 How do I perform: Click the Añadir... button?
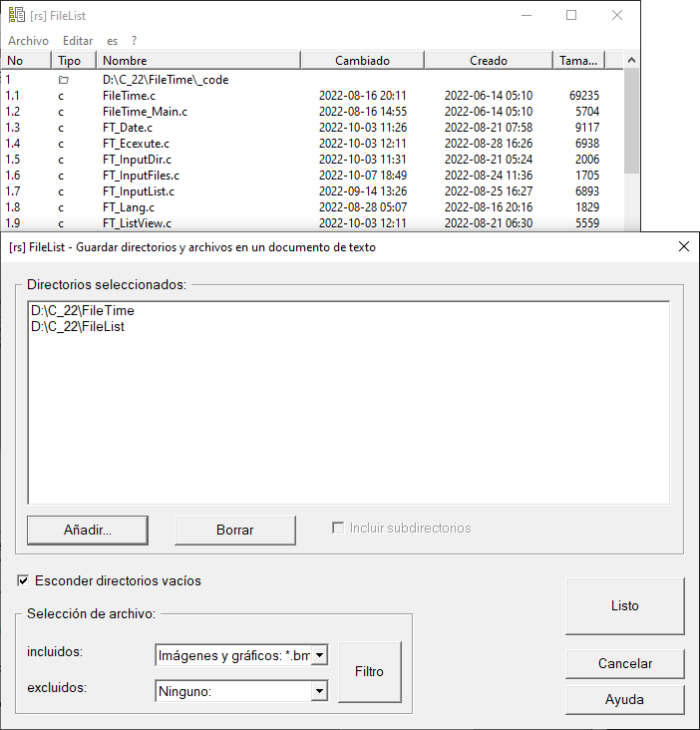coord(88,531)
